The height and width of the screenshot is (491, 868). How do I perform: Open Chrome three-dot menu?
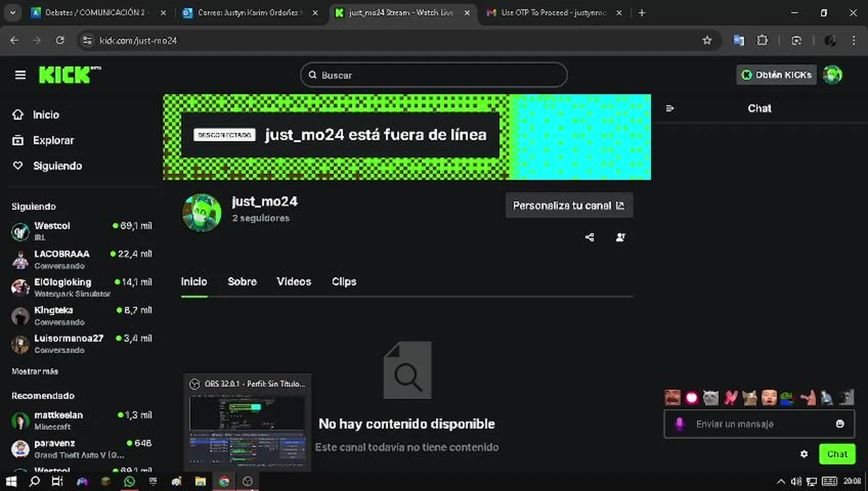(854, 41)
